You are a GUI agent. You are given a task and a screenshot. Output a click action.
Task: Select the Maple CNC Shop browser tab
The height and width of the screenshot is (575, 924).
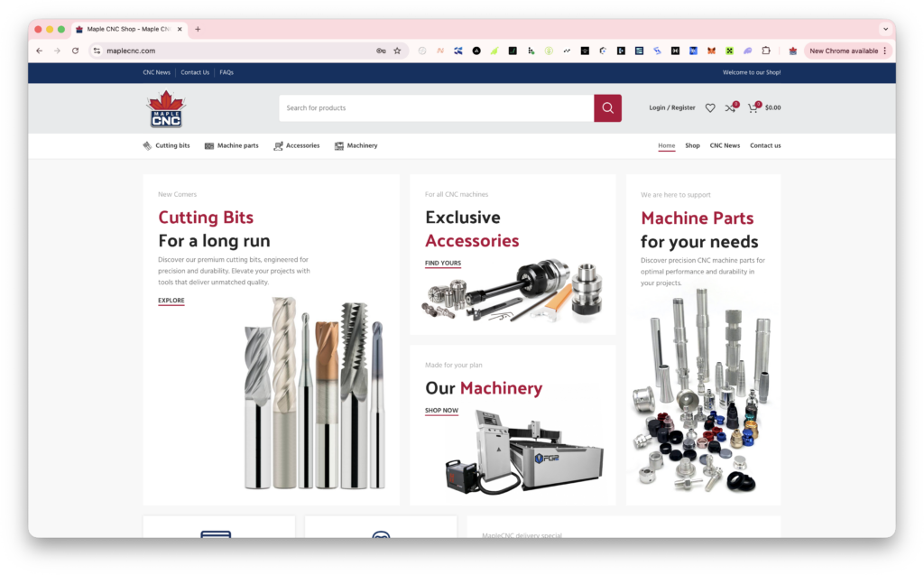pos(126,28)
